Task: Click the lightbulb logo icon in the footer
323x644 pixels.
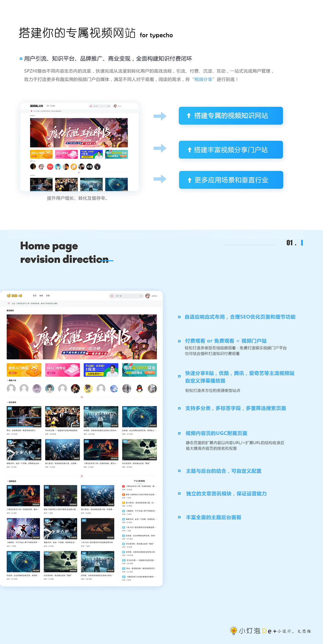Action: coord(233,631)
